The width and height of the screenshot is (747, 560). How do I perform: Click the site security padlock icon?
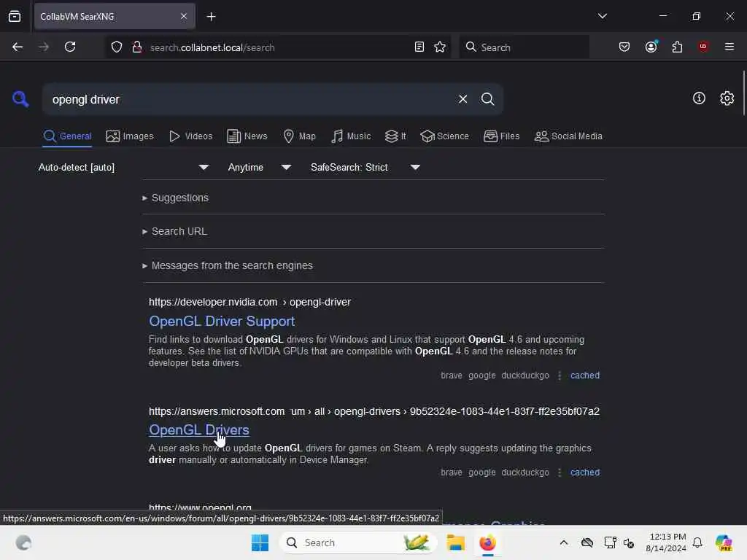pyautogui.click(x=137, y=47)
